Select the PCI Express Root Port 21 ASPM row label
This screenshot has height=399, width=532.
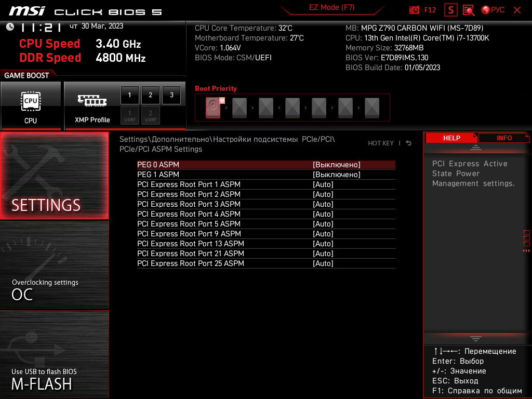pos(190,254)
